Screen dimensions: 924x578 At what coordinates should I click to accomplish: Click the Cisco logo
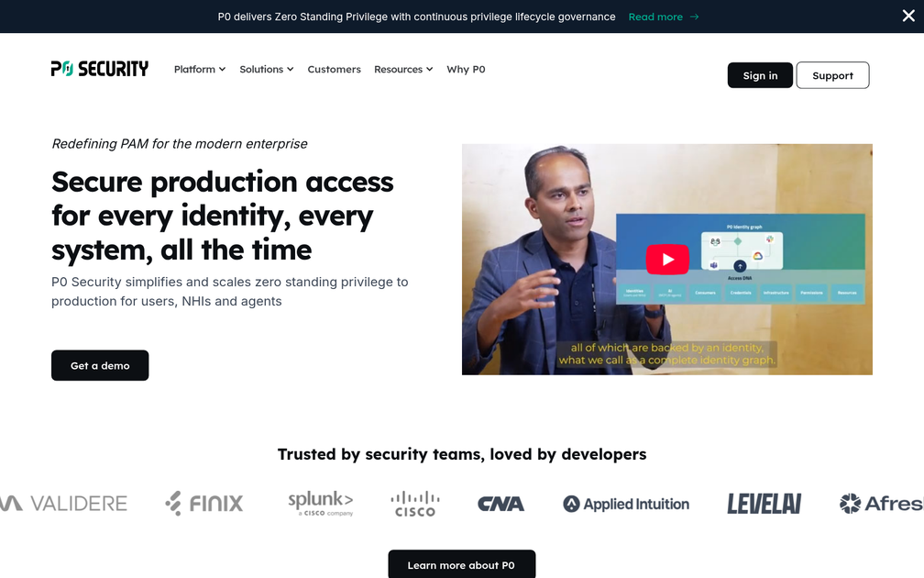coord(415,504)
